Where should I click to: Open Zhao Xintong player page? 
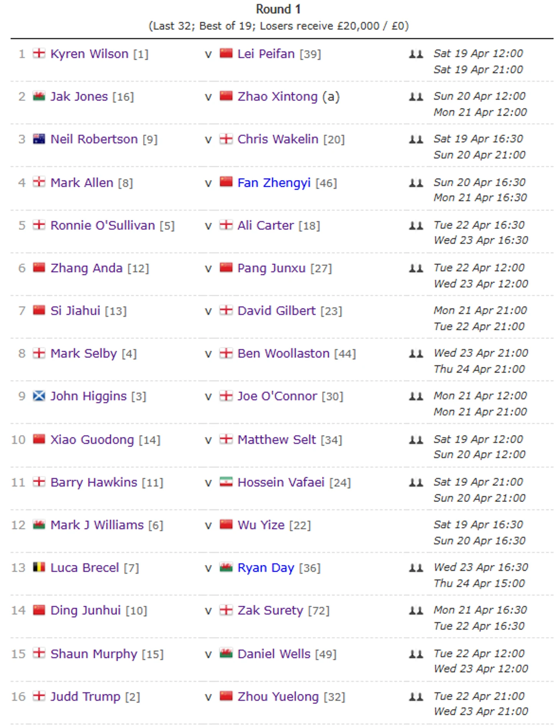pyautogui.click(x=277, y=96)
